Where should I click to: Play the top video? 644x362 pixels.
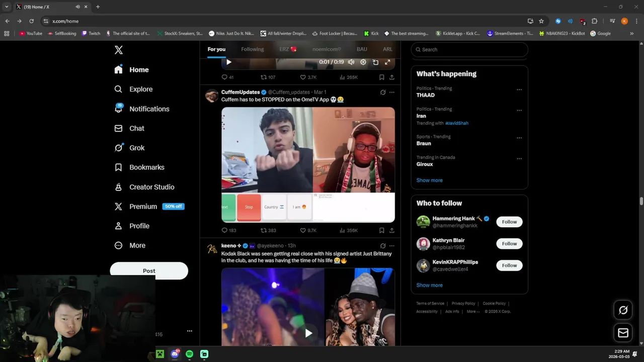click(228, 62)
